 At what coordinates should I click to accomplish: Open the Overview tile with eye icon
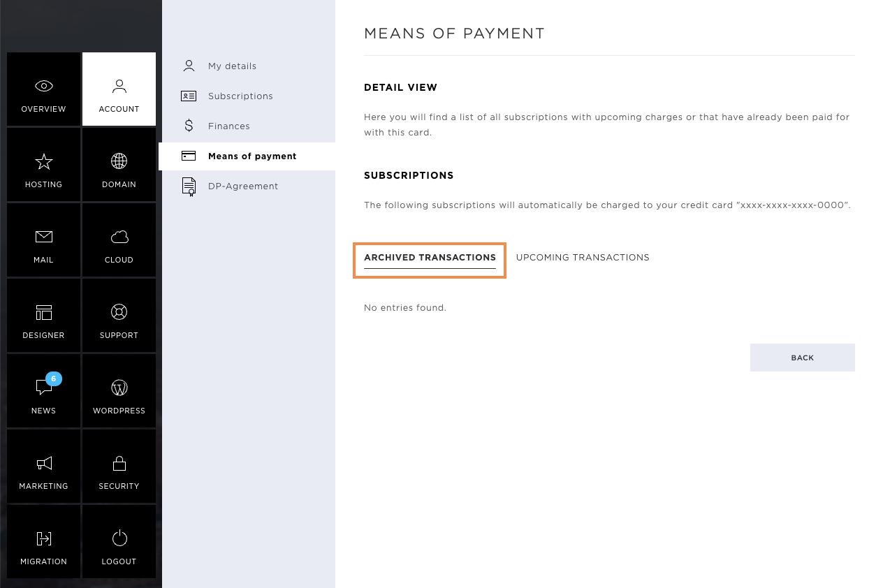tap(43, 89)
